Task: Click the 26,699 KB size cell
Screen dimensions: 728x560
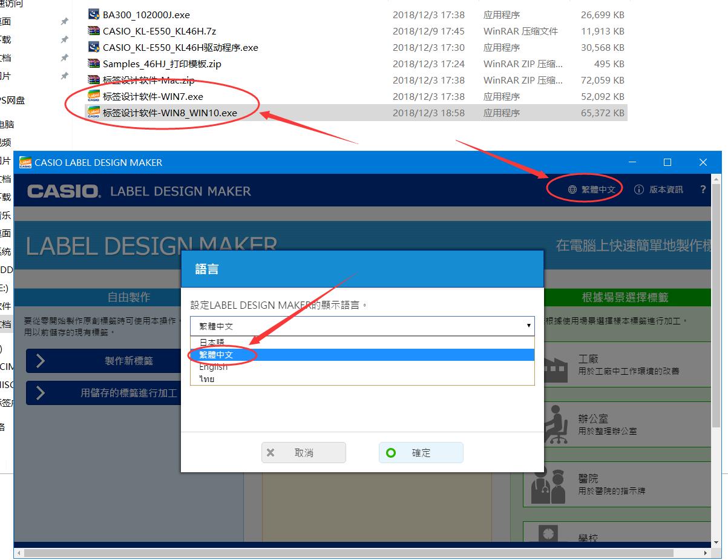Action: [602, 15]
